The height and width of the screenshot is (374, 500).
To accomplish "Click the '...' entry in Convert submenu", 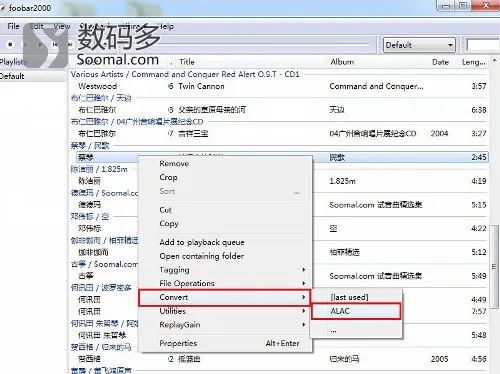I will pos(356,331).
